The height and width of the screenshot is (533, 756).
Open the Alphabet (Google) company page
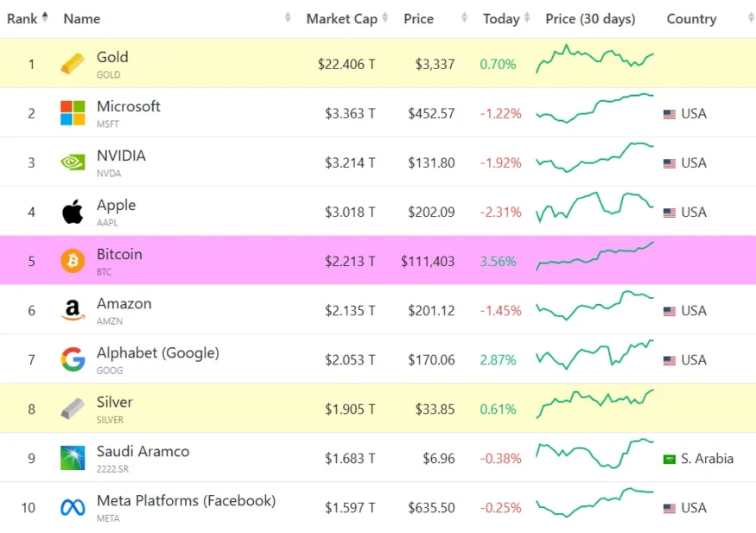(157, 353)
